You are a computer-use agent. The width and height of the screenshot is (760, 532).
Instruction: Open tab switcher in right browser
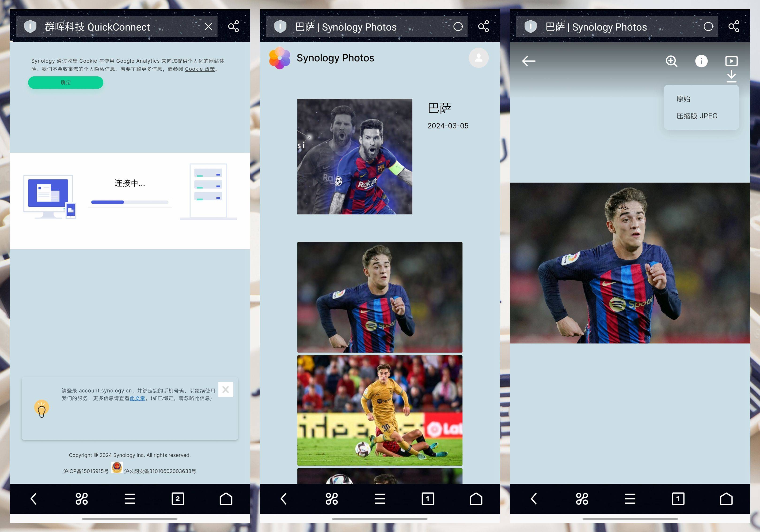pyautogui.click(x=678, y=499)
